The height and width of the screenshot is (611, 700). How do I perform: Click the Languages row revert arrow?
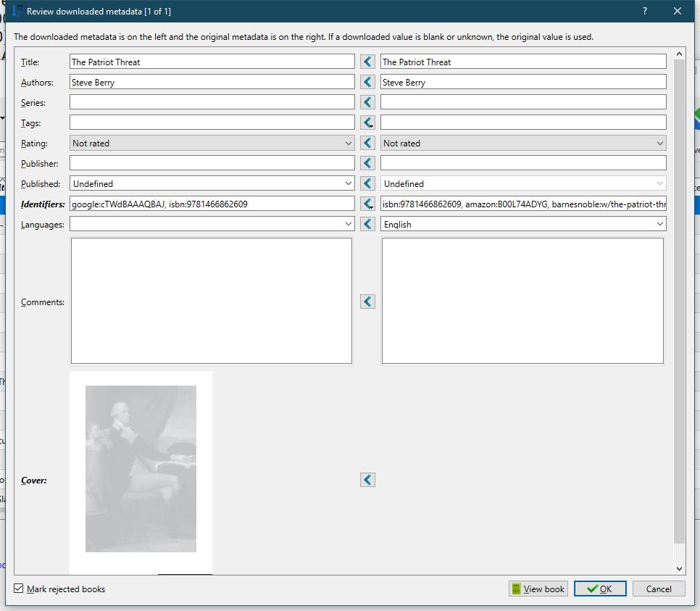point(367,224)
